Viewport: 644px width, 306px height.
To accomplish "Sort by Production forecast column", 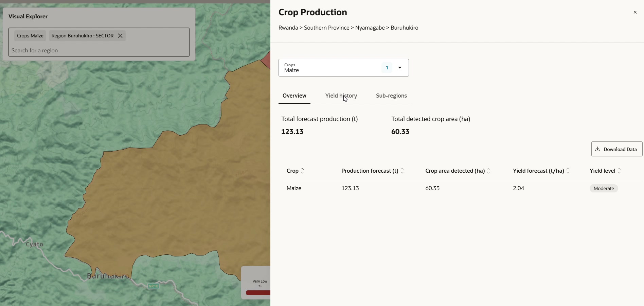I will pos(402,171).
